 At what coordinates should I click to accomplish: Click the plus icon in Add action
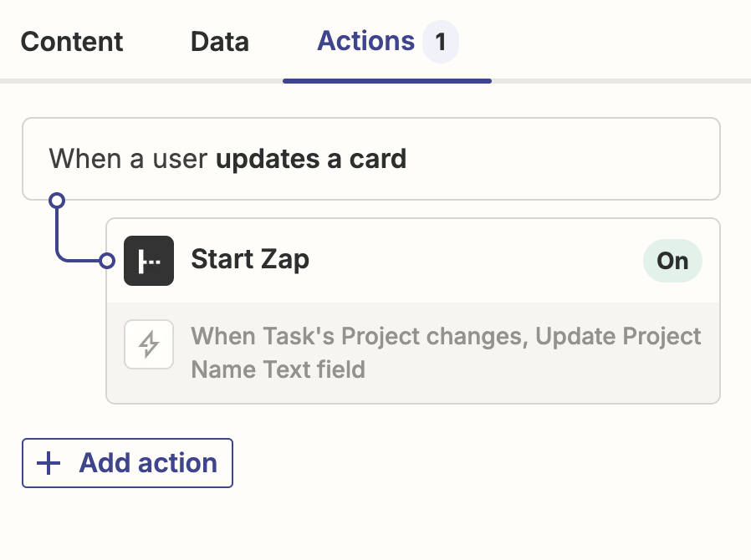(x=50, y=463)
